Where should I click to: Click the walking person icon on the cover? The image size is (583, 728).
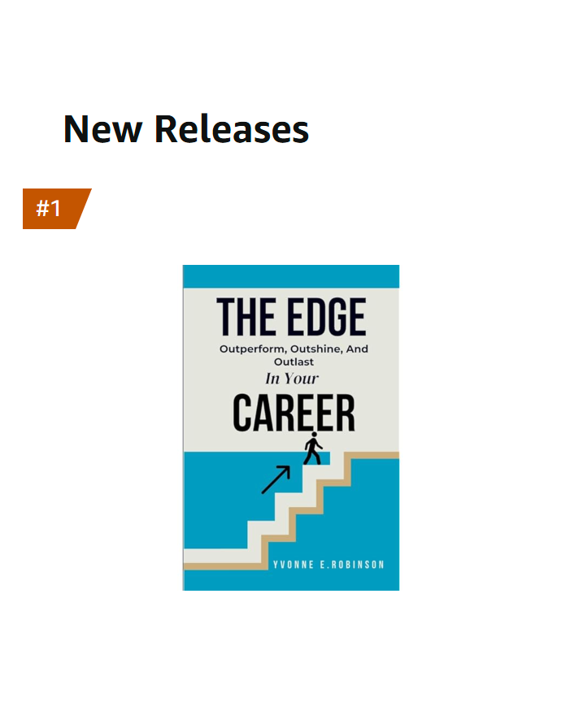(312, 448)
